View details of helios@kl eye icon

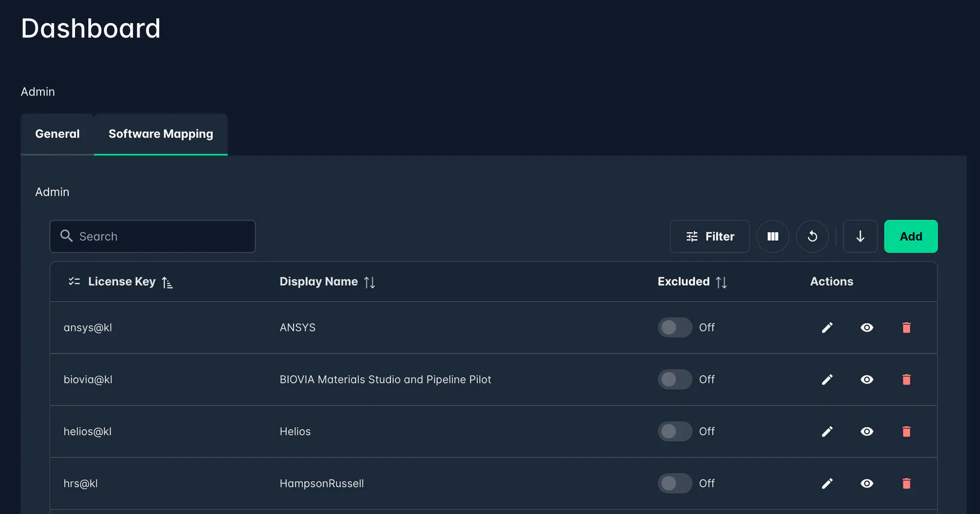coord(867,431)
